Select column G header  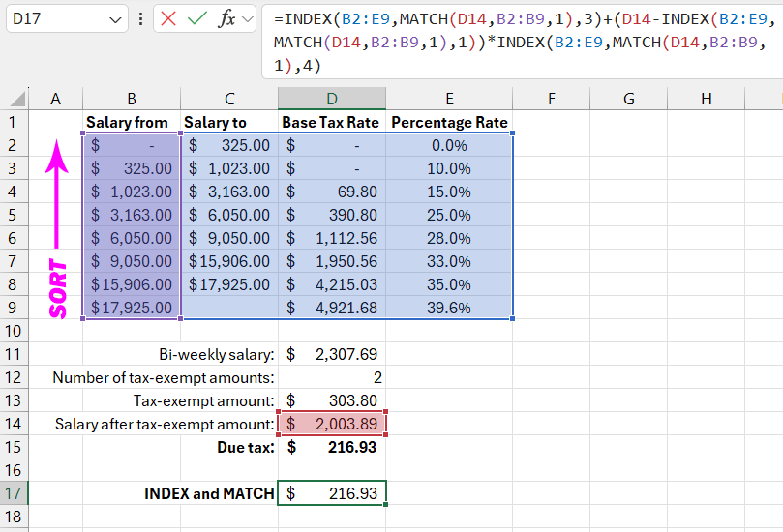click(x=629, y=99)
